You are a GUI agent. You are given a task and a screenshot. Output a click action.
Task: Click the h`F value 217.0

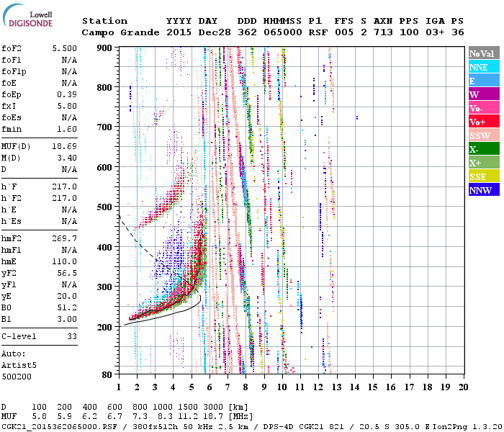click(x=65, y=186)
